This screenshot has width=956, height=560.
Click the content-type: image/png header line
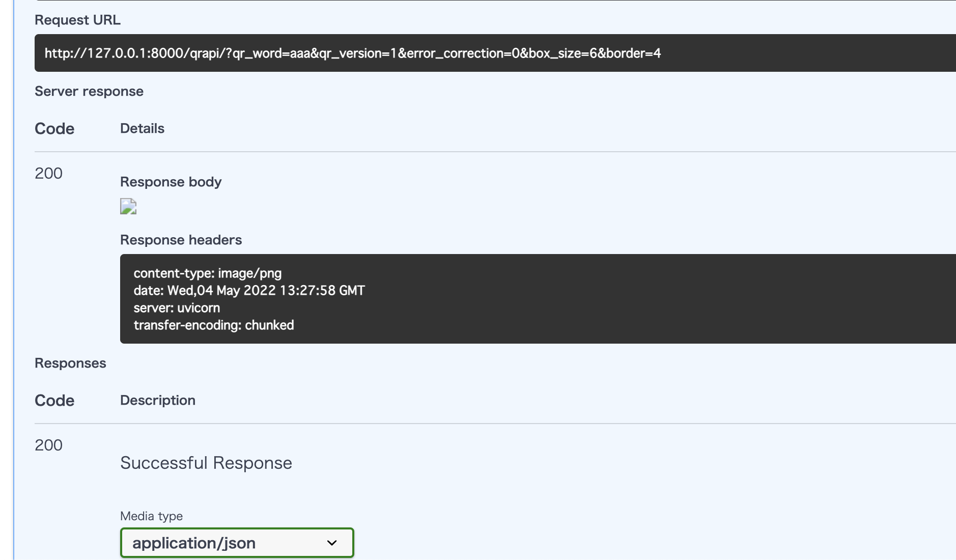(x=208, y=273)
